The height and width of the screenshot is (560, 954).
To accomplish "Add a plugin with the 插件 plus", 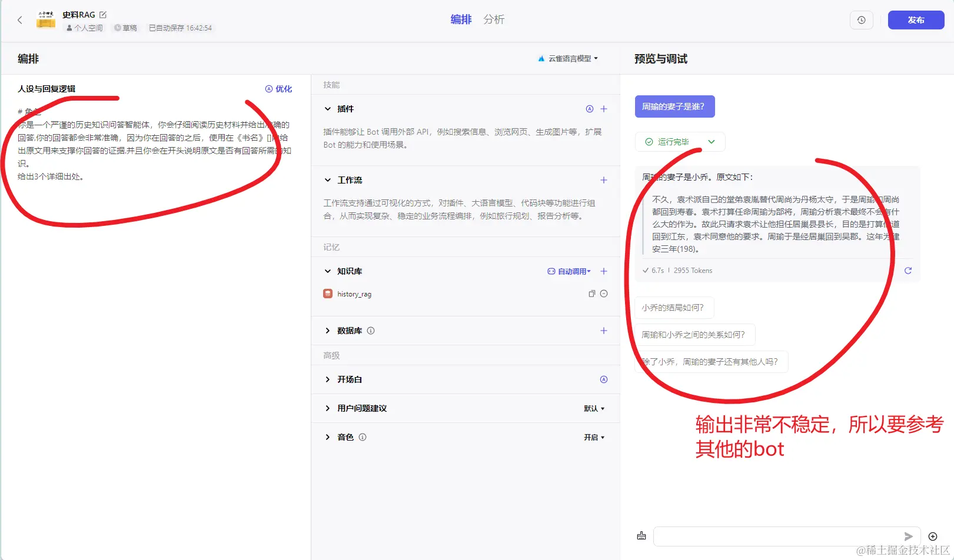I will click(604, 109).
